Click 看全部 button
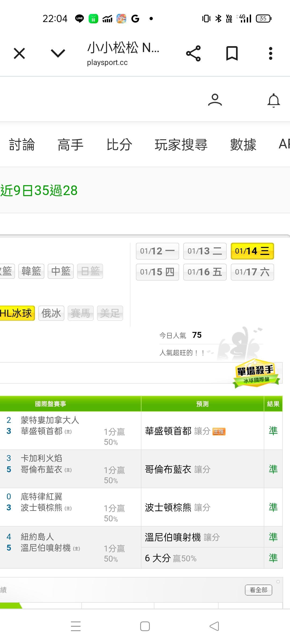The width and height of the screenshot is (290, 644). click(x=259, y=590)
